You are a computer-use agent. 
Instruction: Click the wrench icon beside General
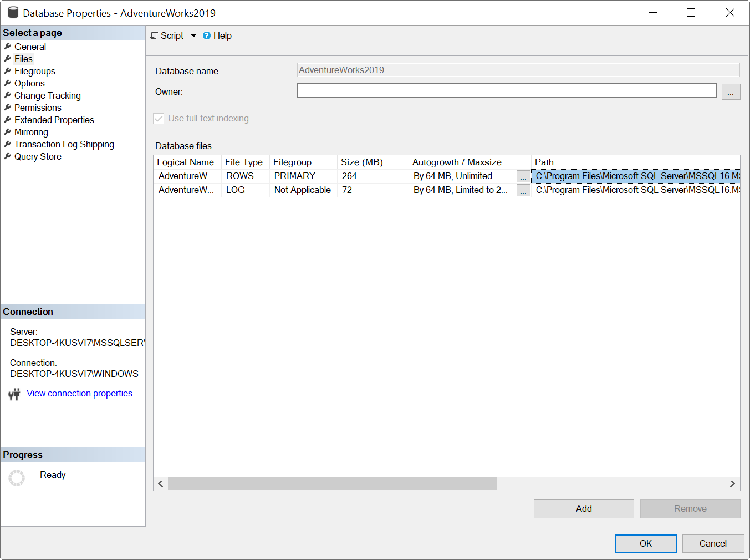tap(8, 47)
